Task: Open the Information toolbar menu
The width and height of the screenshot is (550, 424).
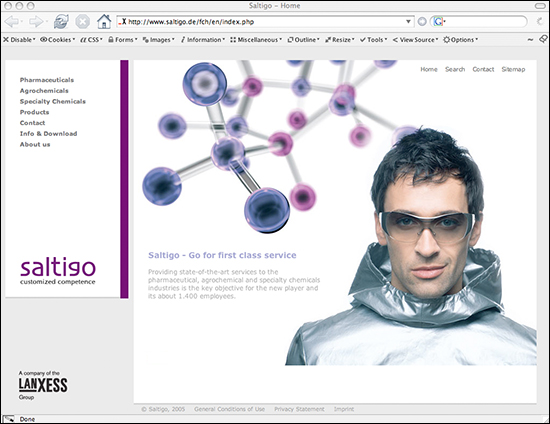Action: pos(203,40)
